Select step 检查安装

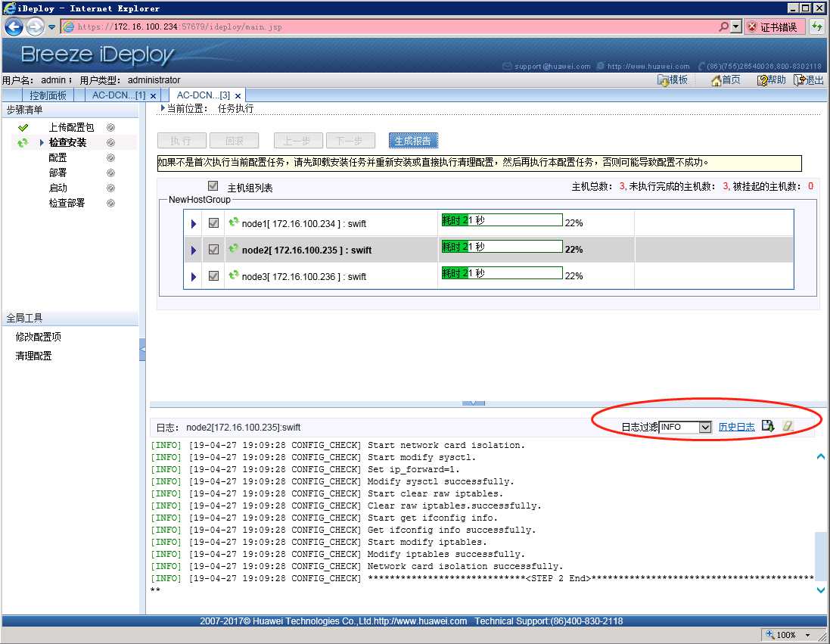click(68, 142)
